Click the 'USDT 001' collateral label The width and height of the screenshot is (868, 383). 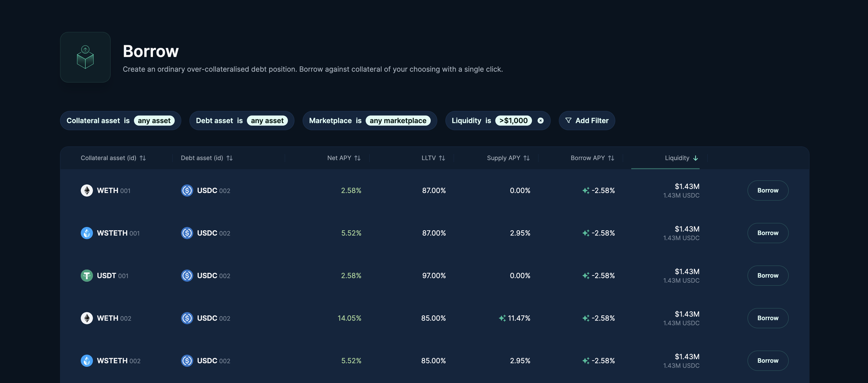(x=112, y=275)
